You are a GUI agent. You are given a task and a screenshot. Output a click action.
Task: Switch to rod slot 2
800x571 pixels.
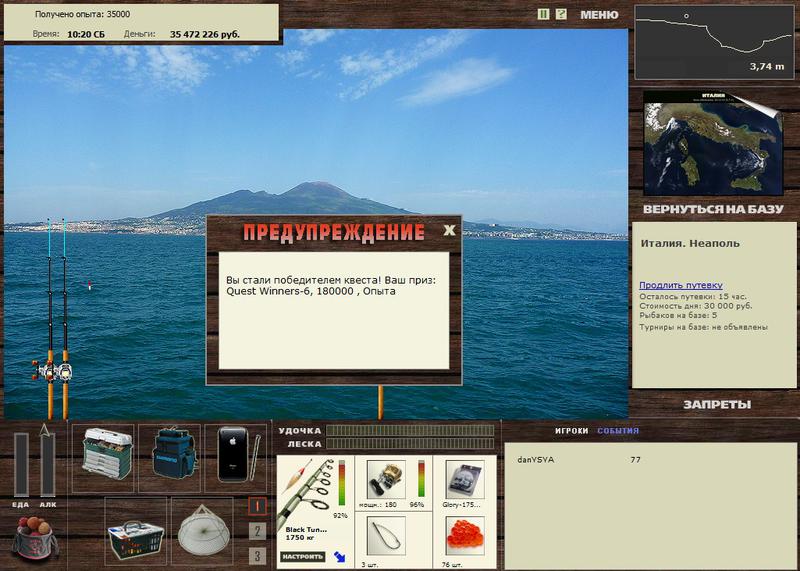[x=257, y=531]
